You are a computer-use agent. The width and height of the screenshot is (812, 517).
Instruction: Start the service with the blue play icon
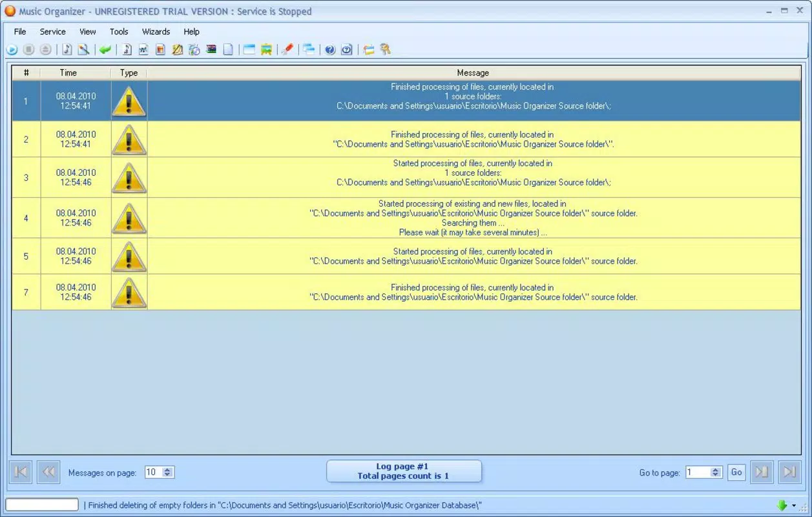click(12, 50)
